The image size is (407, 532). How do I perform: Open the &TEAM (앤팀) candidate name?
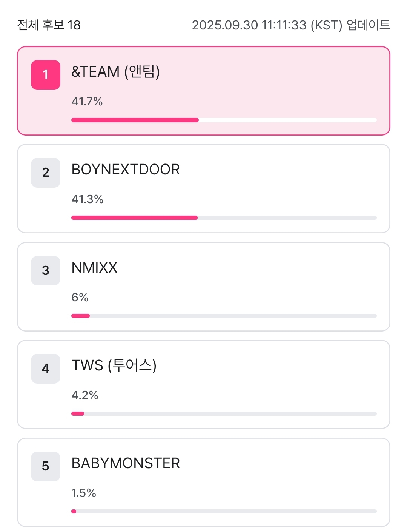click(x=115, y=71)
